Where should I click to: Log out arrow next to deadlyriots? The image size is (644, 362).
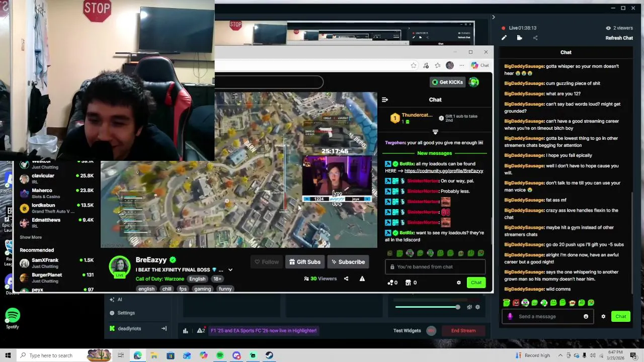(x=164, y=329)
